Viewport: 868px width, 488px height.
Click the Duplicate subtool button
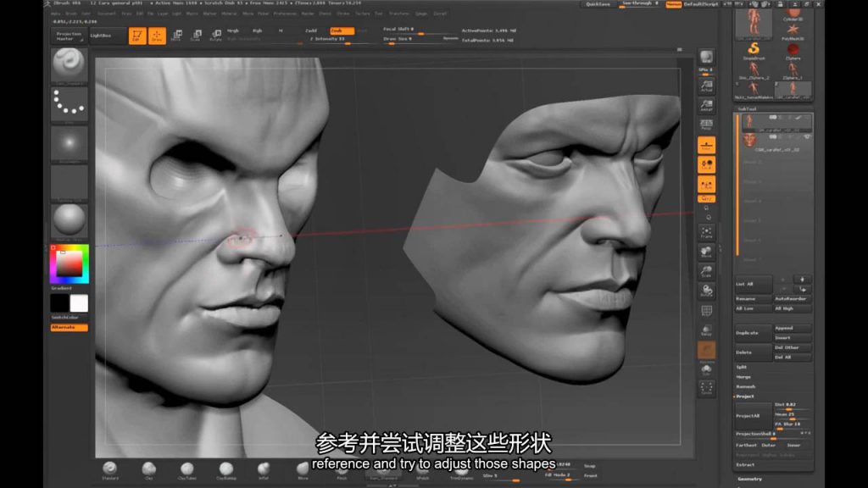(753, 333)
